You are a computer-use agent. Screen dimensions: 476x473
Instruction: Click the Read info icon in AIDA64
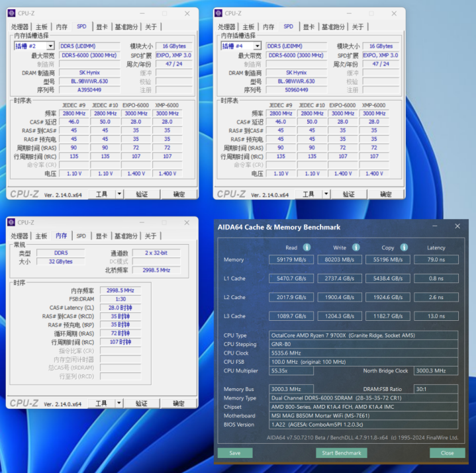(x=307, y=247)
